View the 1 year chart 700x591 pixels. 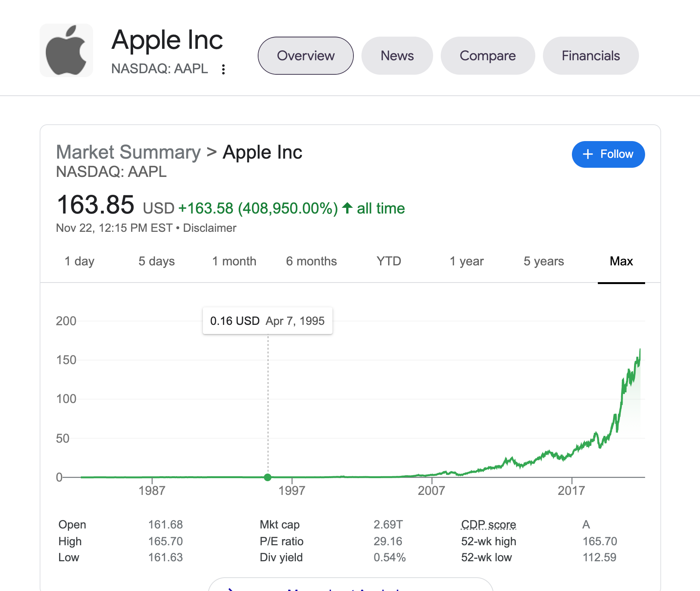point(467,261)
